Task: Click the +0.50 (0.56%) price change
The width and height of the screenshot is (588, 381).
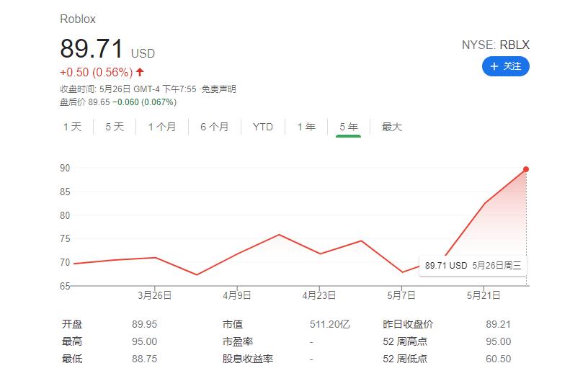Action: (x=97, y=72)
